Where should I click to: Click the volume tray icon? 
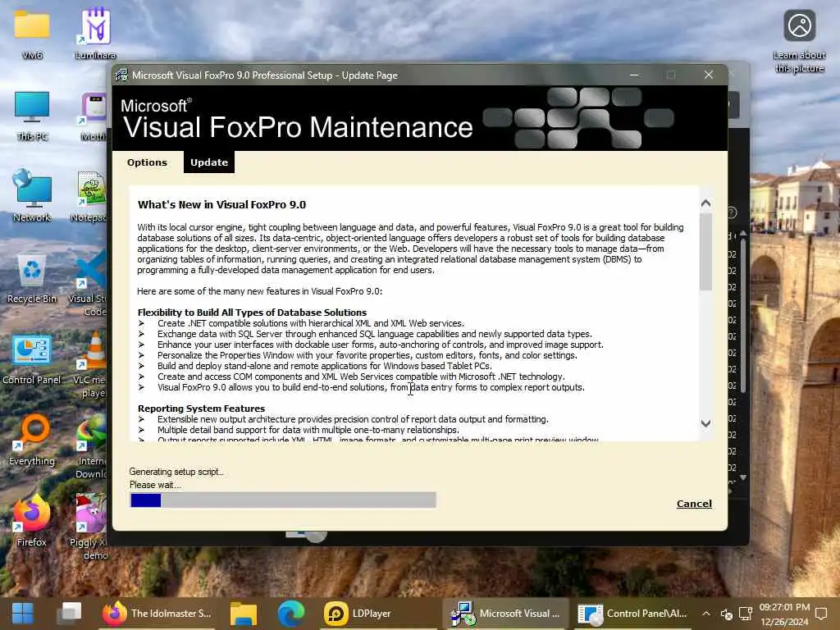click(727, 614)
